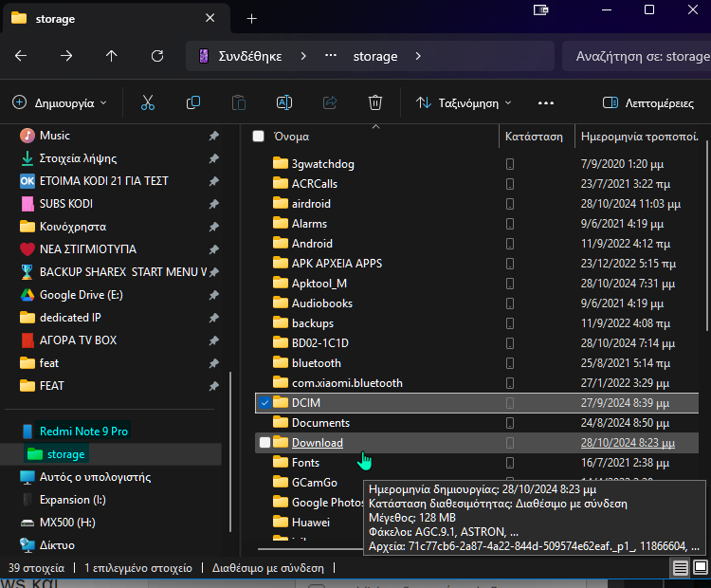Sort by Όνομα column header
The width and height of the screenshot is (711, 588).
pyautogui.click(x=292, y=137)
